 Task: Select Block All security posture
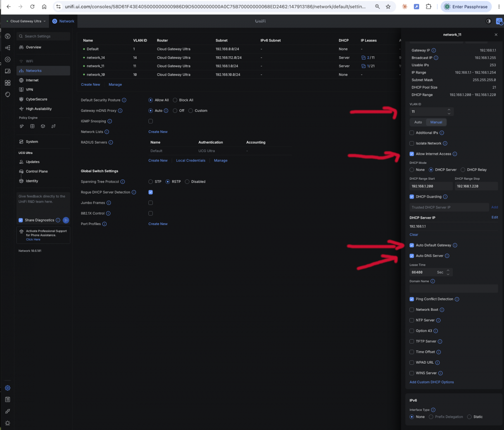[175, 100]
